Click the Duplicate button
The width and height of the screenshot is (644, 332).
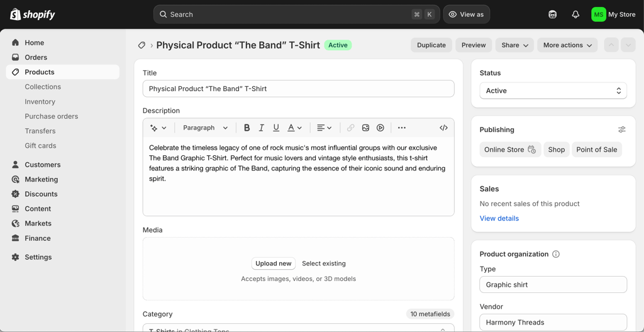[431, 45]
